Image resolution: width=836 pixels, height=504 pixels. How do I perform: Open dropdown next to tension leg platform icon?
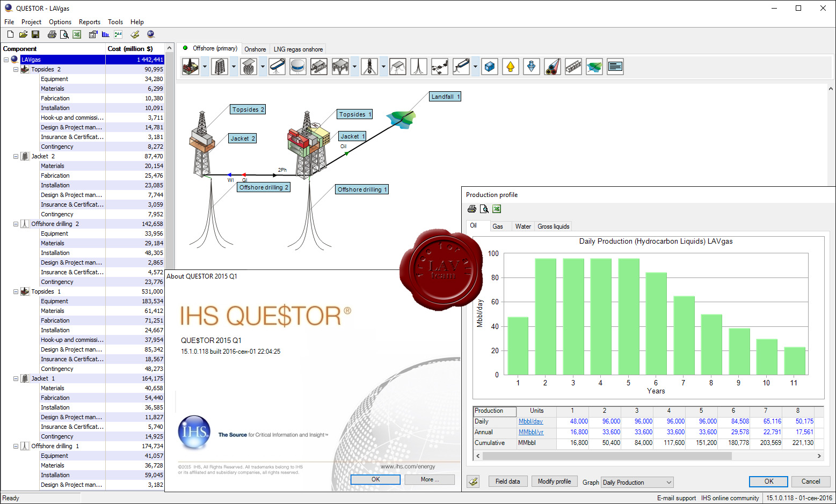(354, 67)
